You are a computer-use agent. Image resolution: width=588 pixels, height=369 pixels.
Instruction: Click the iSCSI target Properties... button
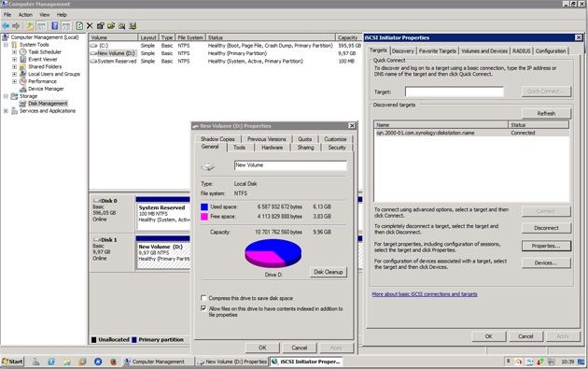point(546,246)
